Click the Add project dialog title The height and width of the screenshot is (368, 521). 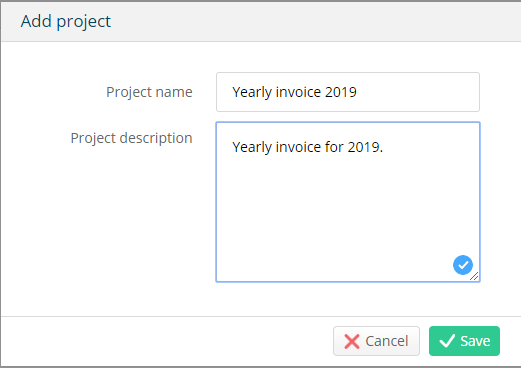pyautogui.click(x=66, y=22)
